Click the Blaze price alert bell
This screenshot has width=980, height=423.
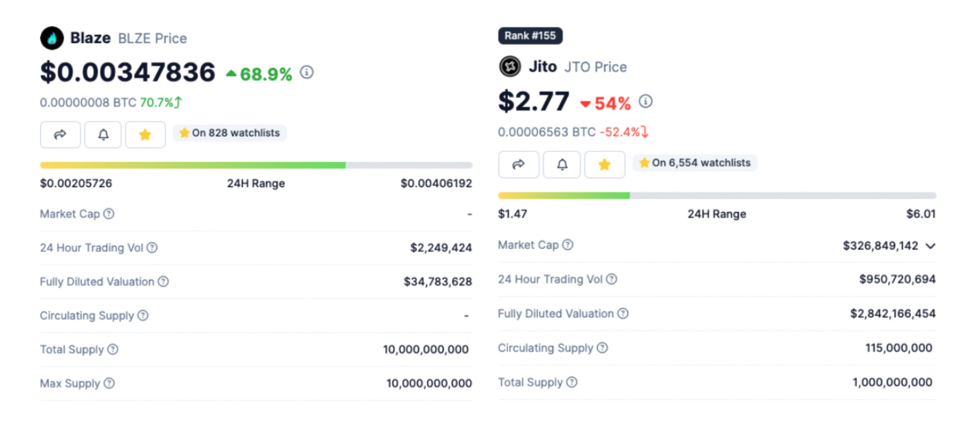click(103, 134)
